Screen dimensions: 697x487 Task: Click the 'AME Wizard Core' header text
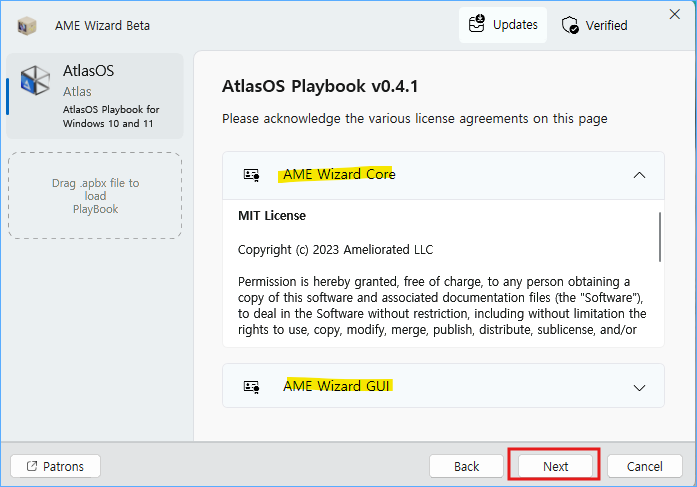click(x=339, y=174)
